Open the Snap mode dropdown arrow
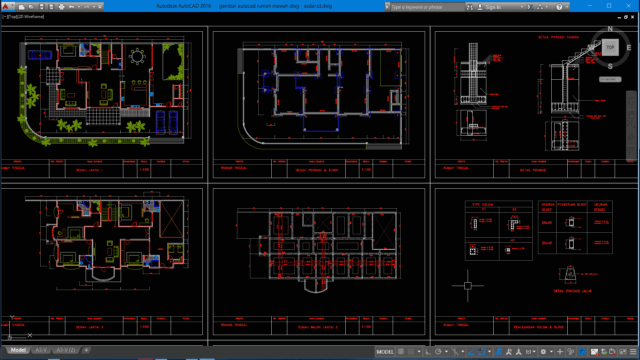 coord(419,351)
